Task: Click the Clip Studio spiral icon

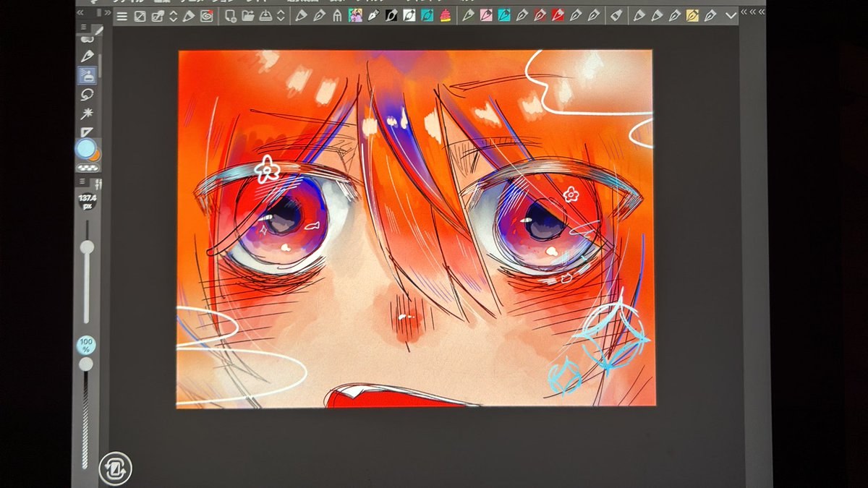Action: (206, 16)
